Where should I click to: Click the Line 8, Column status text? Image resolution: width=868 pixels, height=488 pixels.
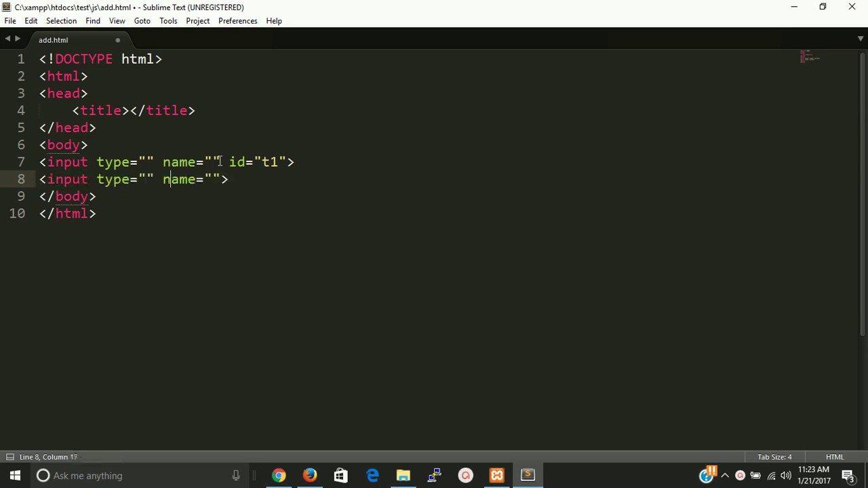(x=48, y=457)
